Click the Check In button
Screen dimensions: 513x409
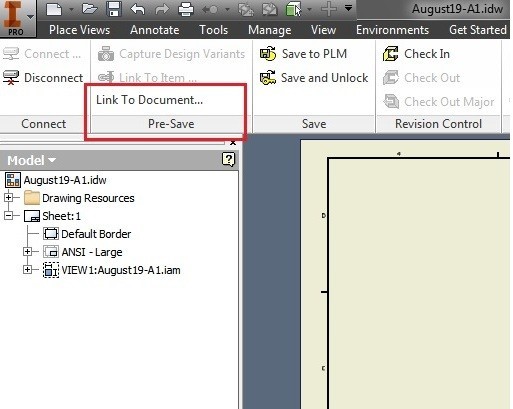click(x=416, y=54)
